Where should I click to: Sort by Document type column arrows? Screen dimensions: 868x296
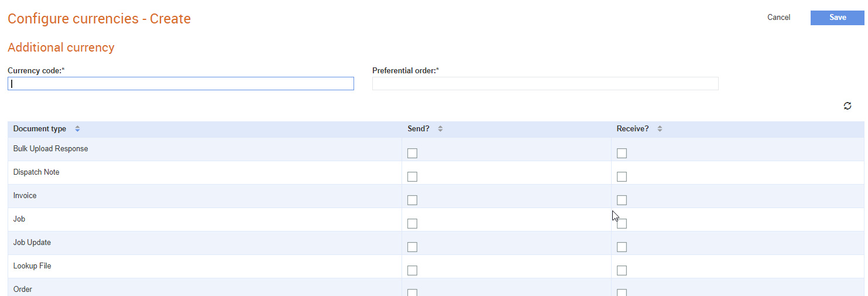click(x=77, y=129)
